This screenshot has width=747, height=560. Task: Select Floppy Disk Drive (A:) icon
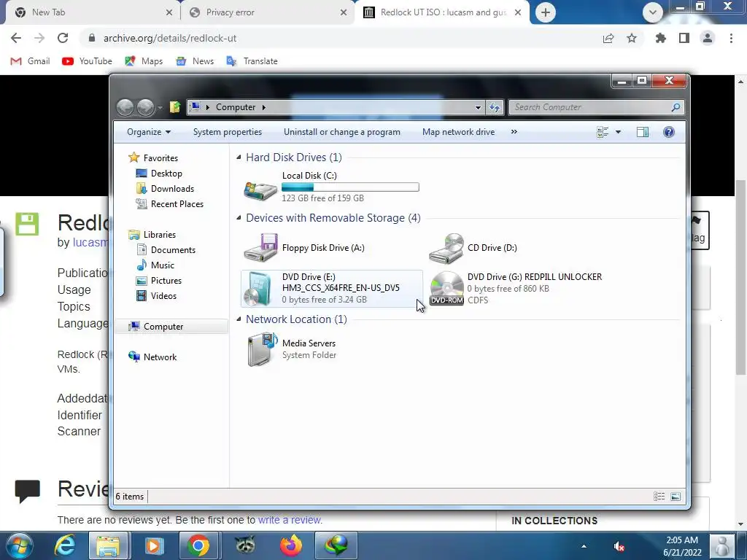click(260, 247)
